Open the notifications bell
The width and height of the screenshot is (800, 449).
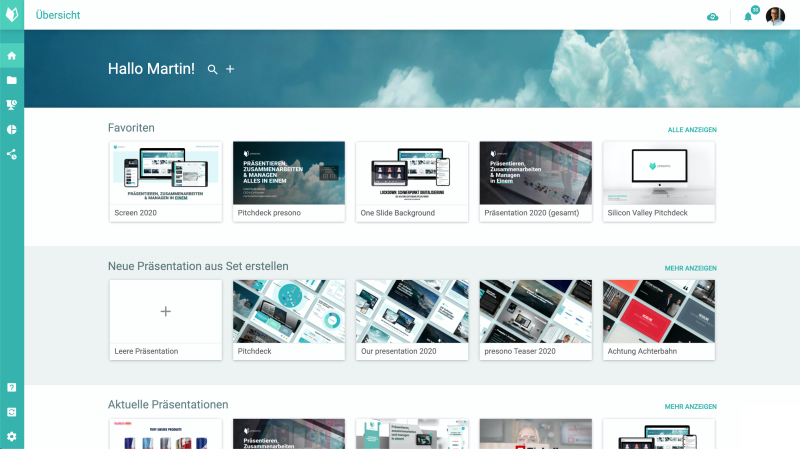(748, 17)
